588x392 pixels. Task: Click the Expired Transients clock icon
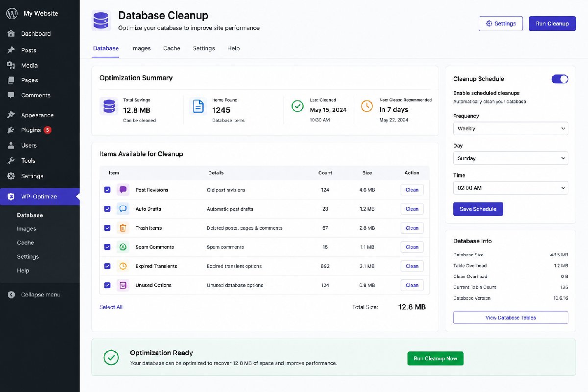pyautogui.click(x=123, y=266)
